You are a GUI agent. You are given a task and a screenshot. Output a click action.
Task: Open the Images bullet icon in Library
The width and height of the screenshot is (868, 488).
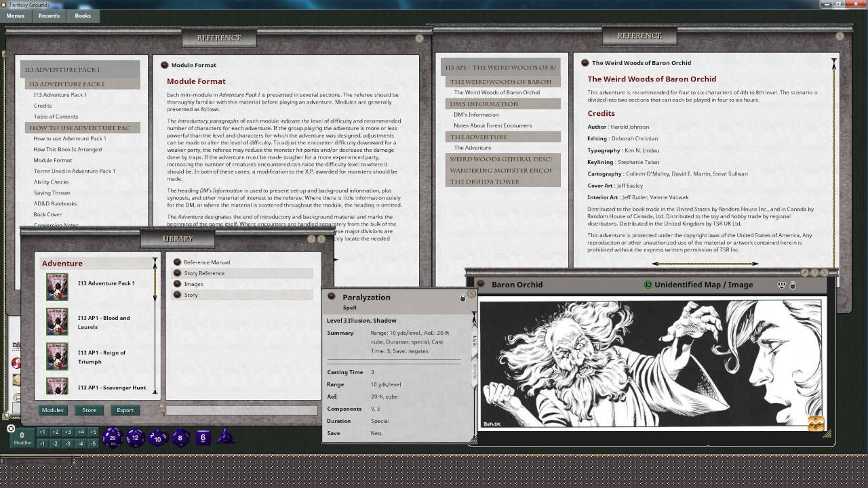pos(177,284)
